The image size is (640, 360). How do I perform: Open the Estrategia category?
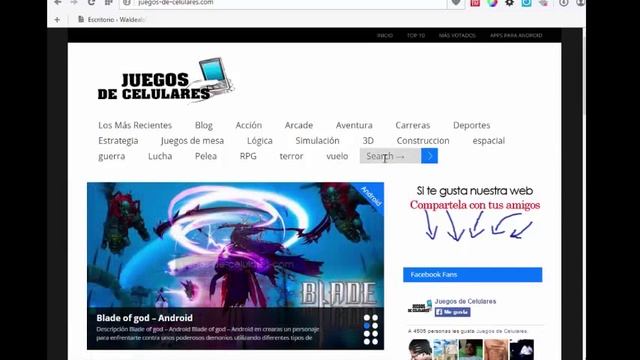(118, 141)
